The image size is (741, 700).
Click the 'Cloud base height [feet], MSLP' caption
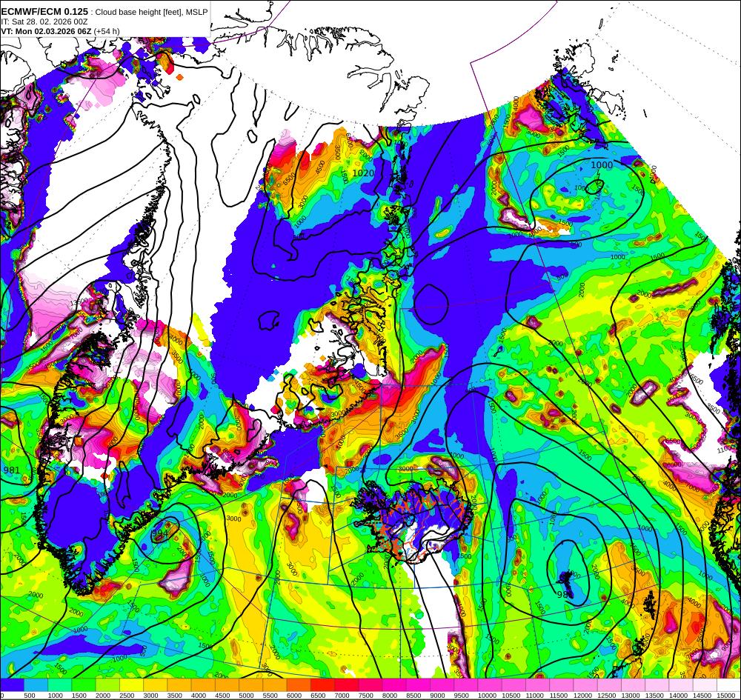(151, 12)
